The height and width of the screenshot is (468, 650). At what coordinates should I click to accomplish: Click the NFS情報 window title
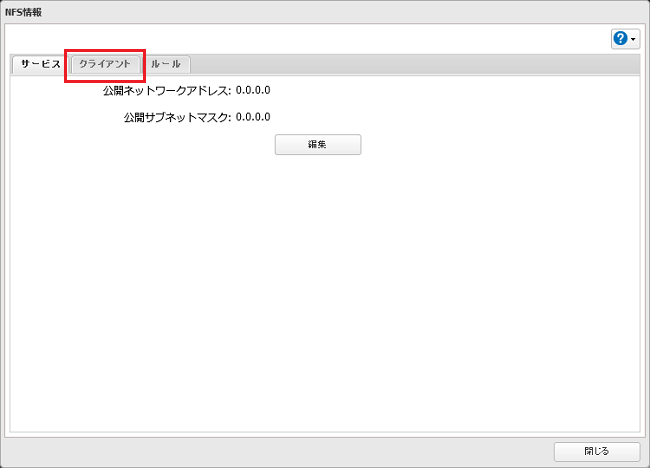coord(24,12)
